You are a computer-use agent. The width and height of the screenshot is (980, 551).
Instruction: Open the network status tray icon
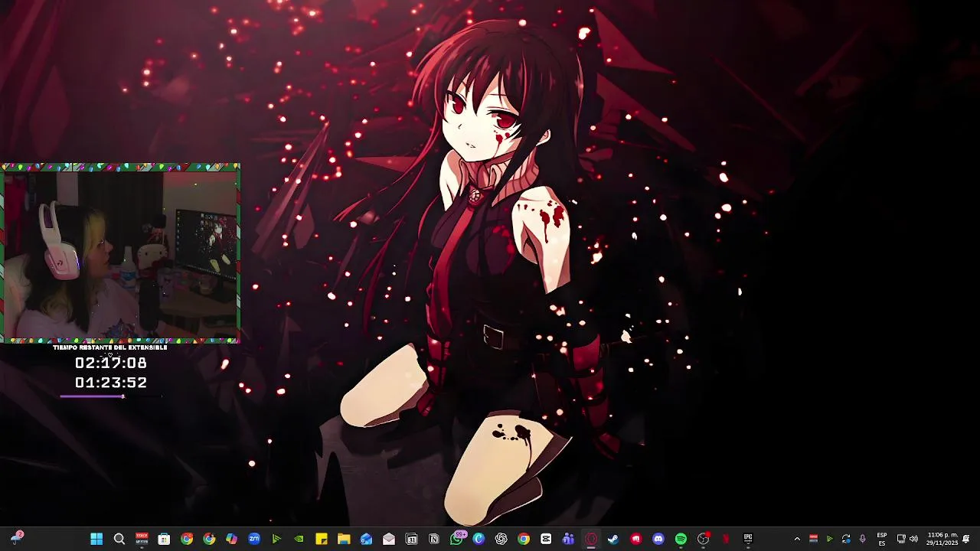point(901,539)
